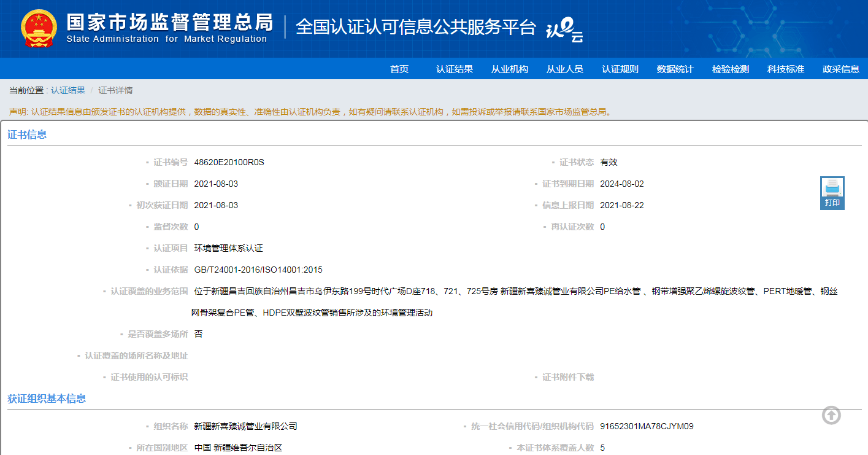Image resolution: width=868 pixels, height=455 pixels.
Task: Click 环境管理体系认证 project value
Action: [228, 248]
